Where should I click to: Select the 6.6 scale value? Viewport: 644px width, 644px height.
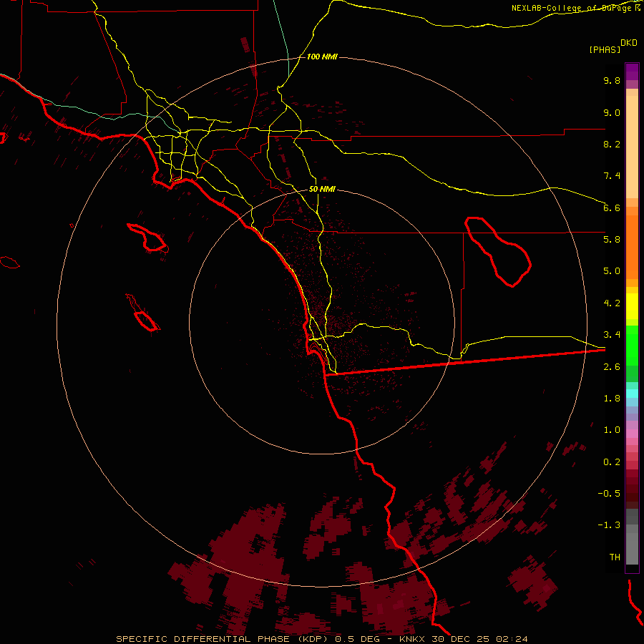[x=612, y=208]
